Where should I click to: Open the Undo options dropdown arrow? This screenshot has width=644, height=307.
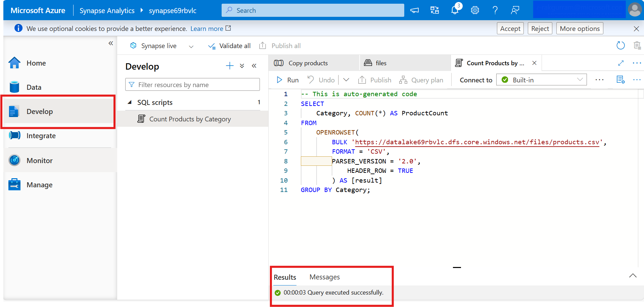[x=346, y=80]
